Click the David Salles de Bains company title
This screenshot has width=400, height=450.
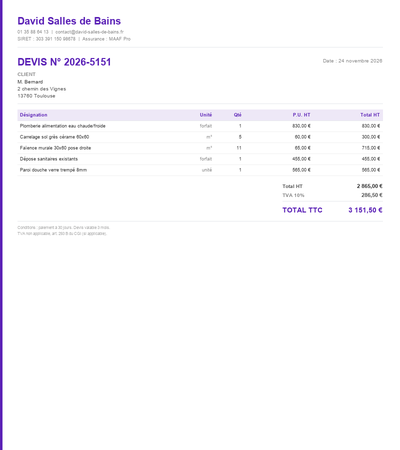pyautogui.click(x=69, y=21)
